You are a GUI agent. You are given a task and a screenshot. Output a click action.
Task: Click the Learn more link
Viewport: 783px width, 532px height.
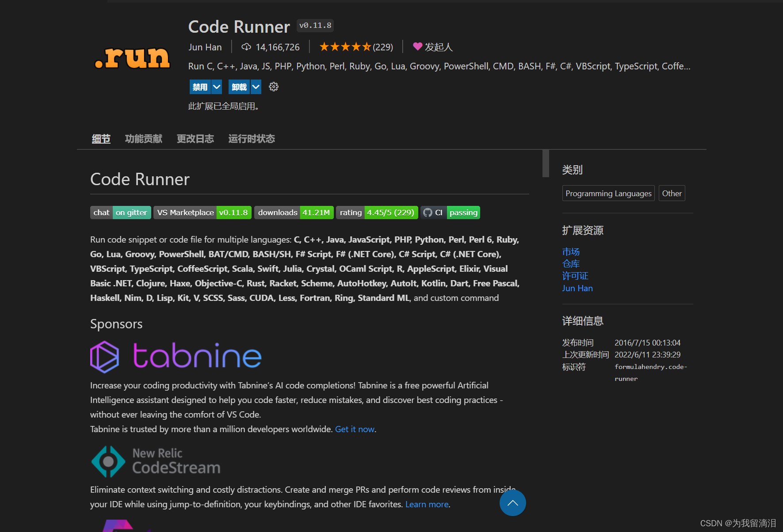427,504
